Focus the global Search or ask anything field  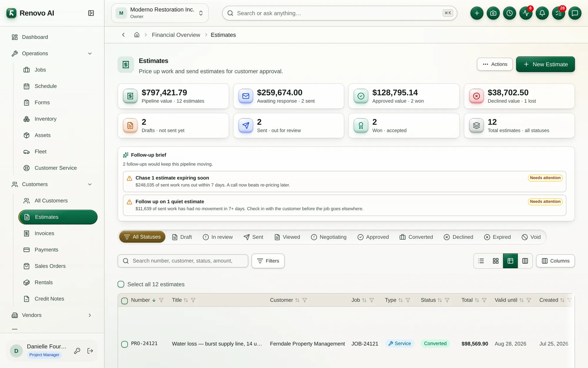click(340, 13)
